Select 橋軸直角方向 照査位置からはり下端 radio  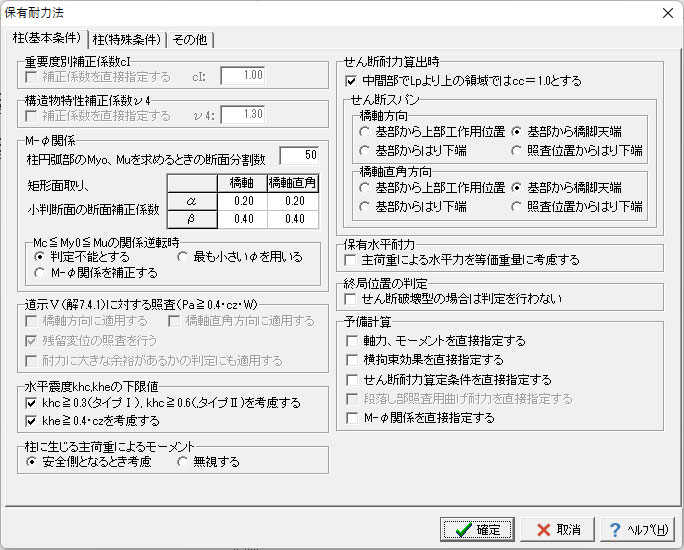click(577, 206)
